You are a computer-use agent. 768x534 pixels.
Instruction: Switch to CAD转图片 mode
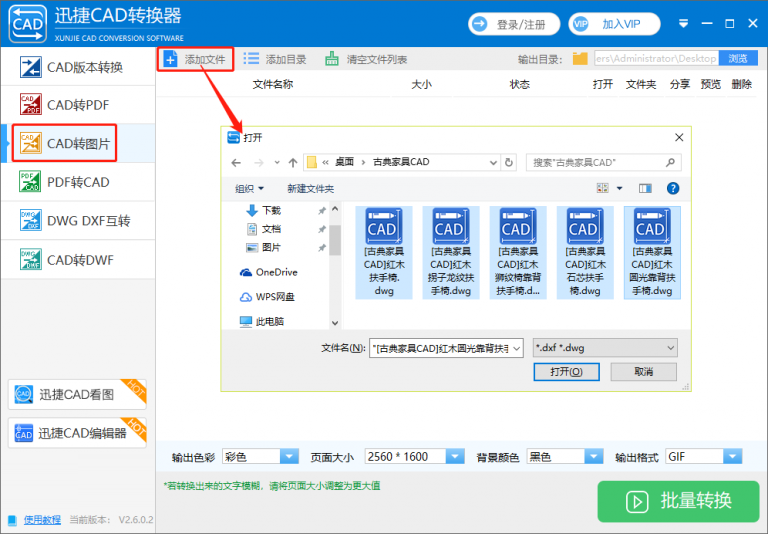click(78, 143)
